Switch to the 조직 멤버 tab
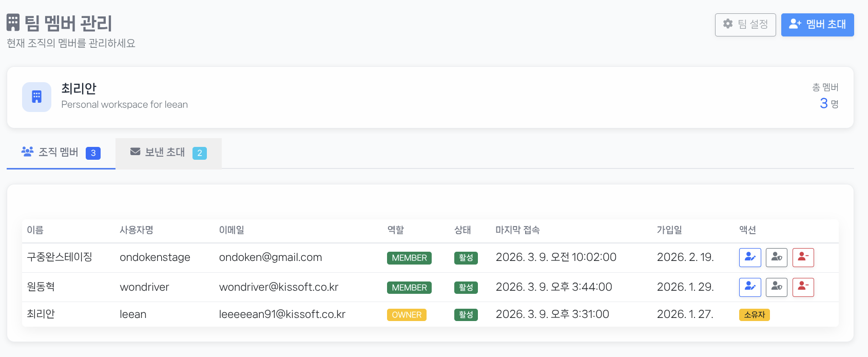 point(61,153)
